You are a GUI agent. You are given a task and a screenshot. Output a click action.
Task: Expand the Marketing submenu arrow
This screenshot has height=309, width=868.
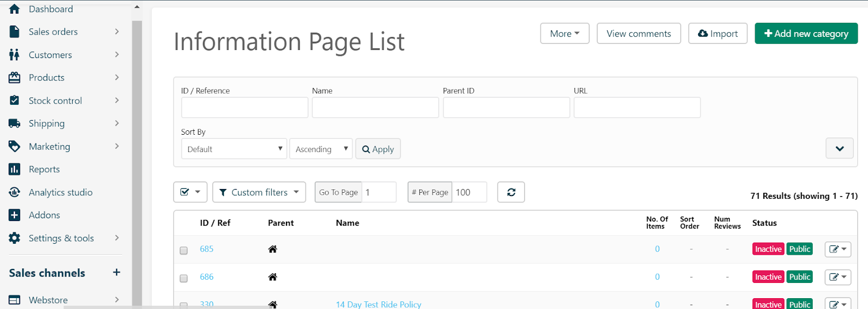tap(117, 146)
